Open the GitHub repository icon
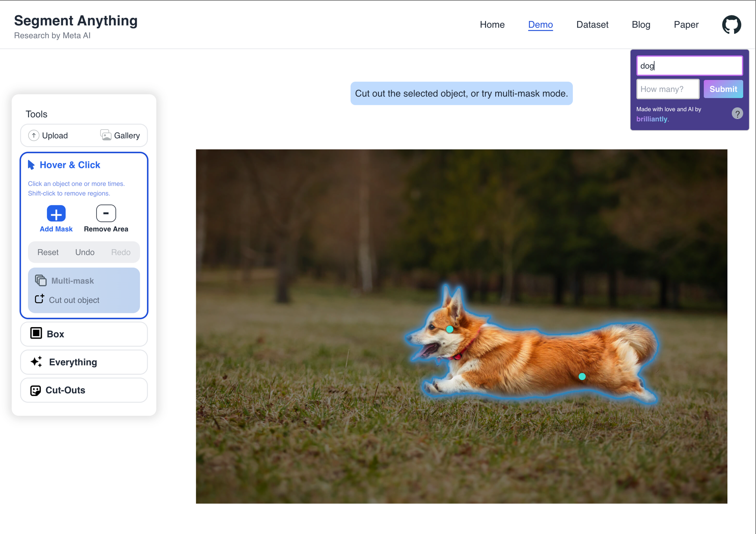This screenshot has width=756, height=534. click(731, 24)
